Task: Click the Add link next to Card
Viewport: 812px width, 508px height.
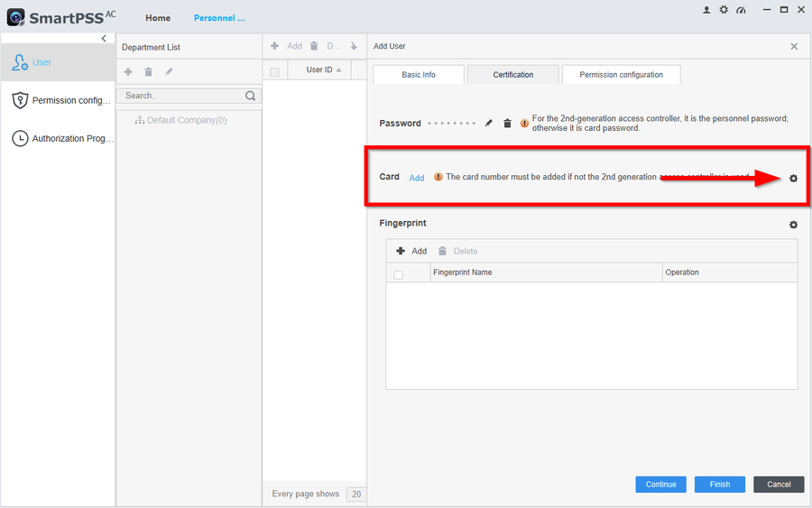Action: [416, 178]
